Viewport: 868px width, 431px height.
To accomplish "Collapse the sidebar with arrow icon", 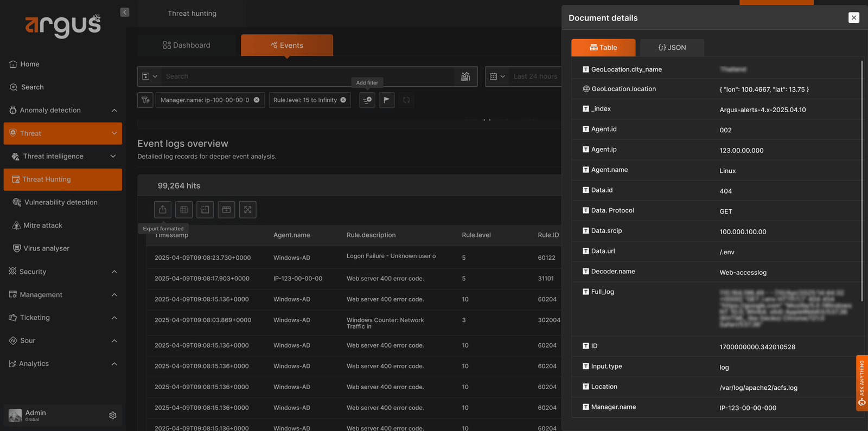I will (125, 12).
